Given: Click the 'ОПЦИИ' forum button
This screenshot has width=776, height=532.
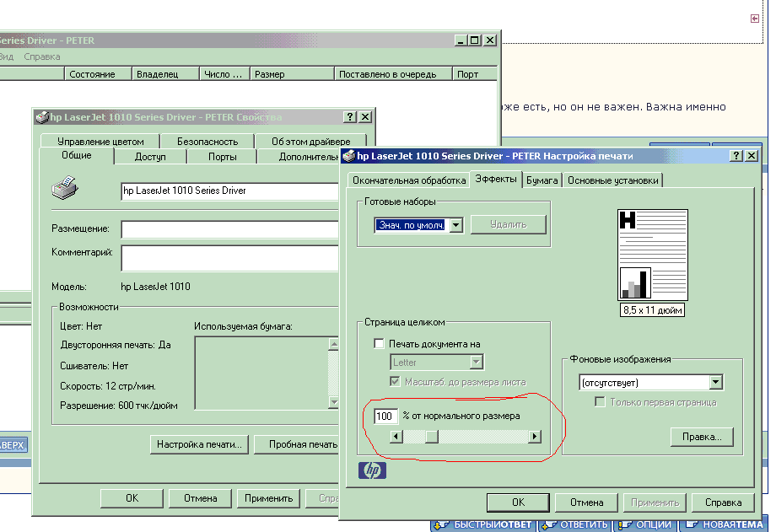Looking at the screenshot, I should (x=645, y=524).
